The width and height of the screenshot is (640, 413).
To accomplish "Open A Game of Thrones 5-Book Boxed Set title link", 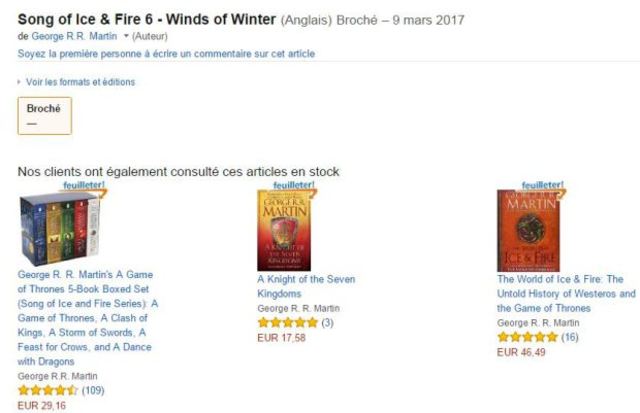I will click(88, 318).
